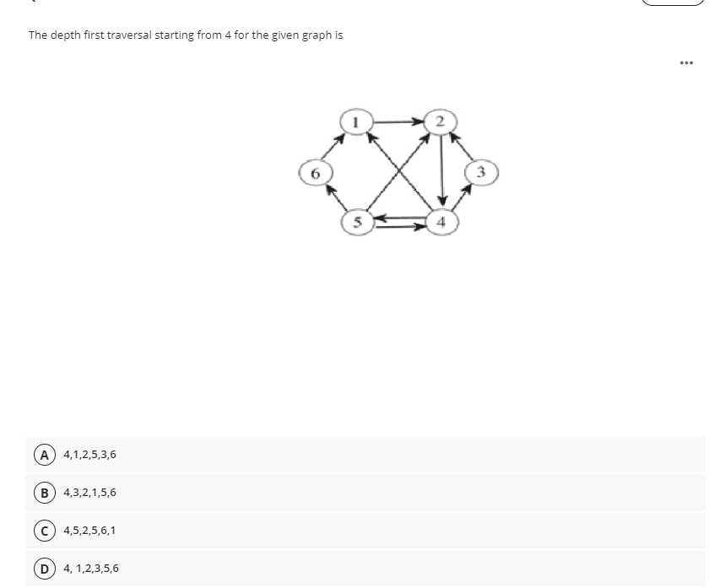Select option C answer 4,5,2,5,6,1
The height and width of the screenshot is (588, 725).
89,531
